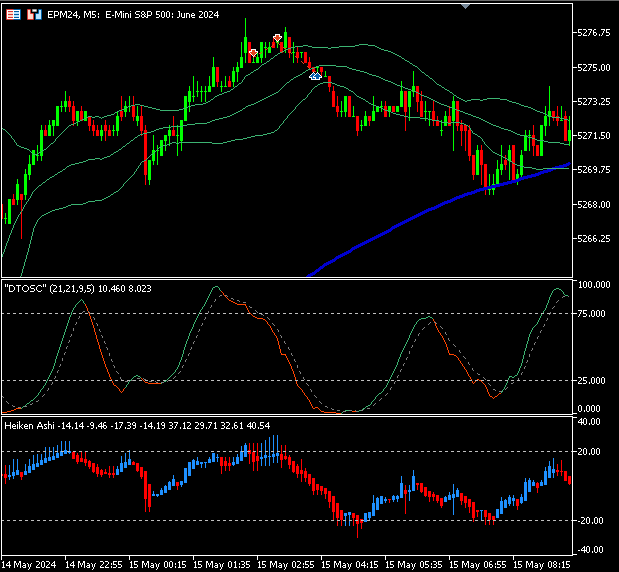This screenshot has height=572, width=619.
Task: Click price level 5273.25 on the scale
Action: (594, 102)
